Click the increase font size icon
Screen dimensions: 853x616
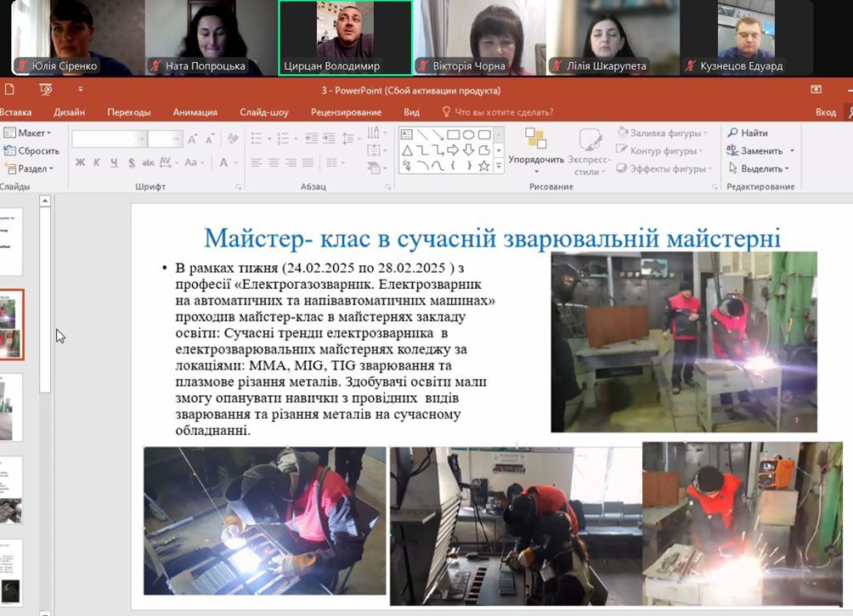(x=193, y=138)
